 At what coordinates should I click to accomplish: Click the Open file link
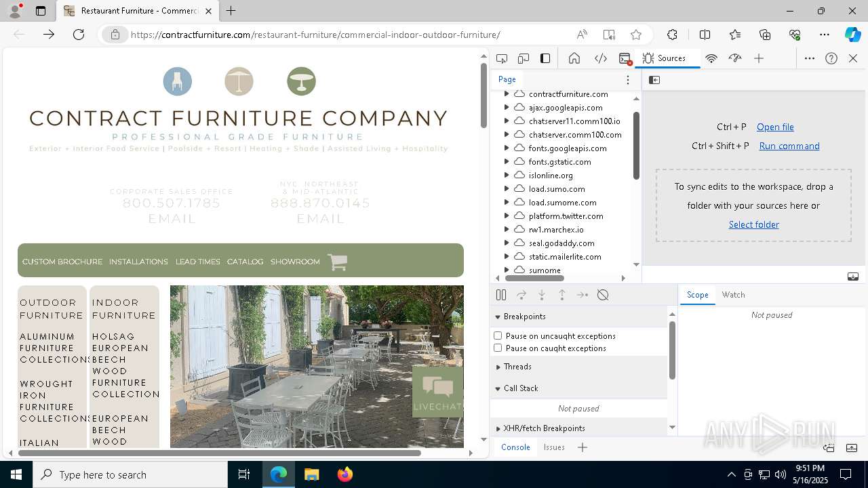click(775, 127)
